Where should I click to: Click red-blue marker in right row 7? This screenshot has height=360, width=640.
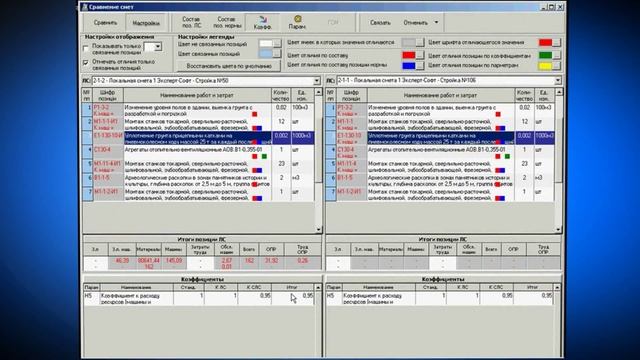[x=500, y=198]
